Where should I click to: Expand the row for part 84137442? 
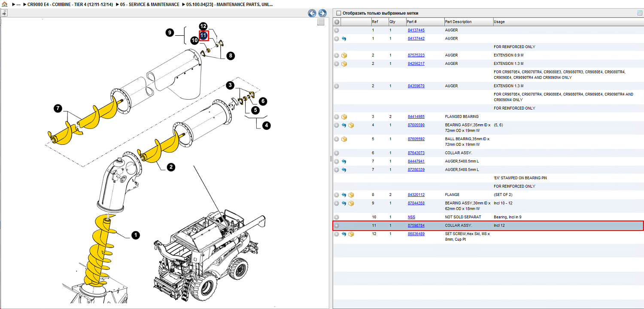pos(337,39)
